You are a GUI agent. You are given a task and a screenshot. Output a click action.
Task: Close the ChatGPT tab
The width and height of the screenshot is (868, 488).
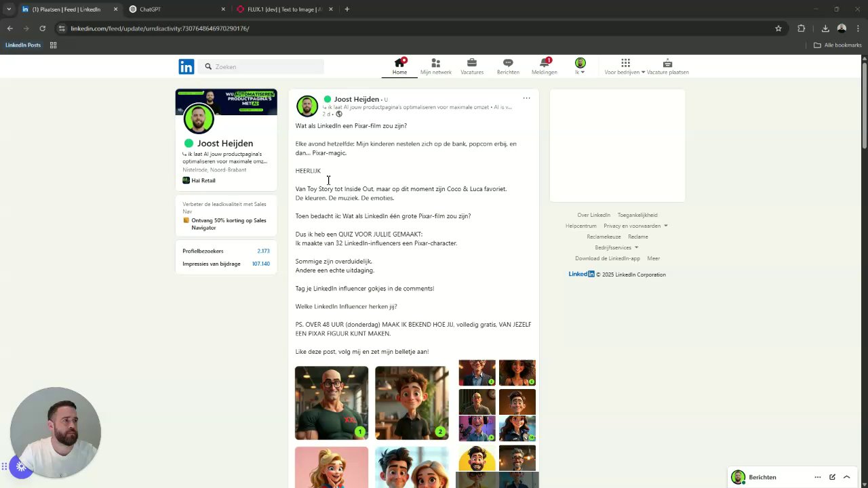223,9
